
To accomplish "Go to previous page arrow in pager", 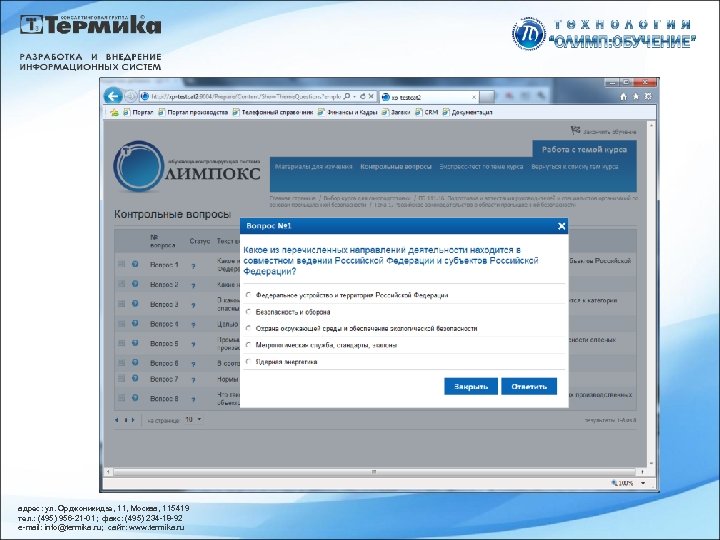I will [116, 420].
